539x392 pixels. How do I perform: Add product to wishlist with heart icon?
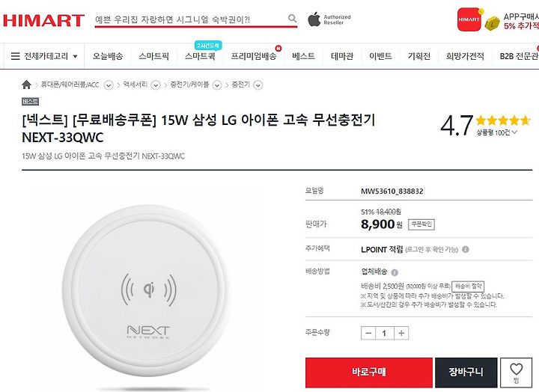(516, 373)
